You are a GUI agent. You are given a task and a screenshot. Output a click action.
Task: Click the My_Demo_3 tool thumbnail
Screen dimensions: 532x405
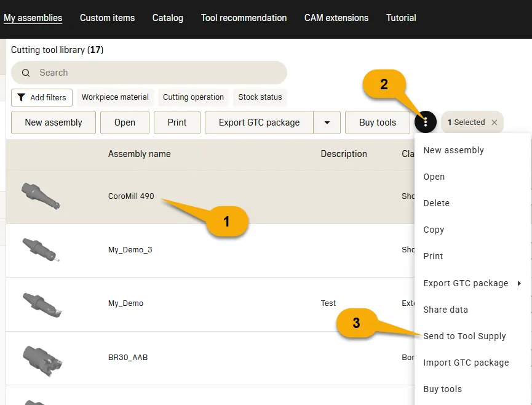(41, 250)
